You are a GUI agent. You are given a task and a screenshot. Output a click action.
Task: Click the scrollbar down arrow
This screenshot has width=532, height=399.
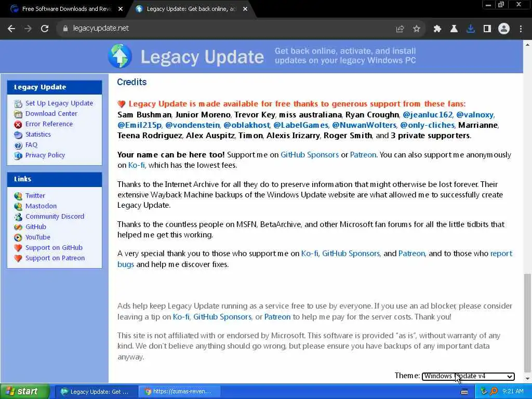527,379
